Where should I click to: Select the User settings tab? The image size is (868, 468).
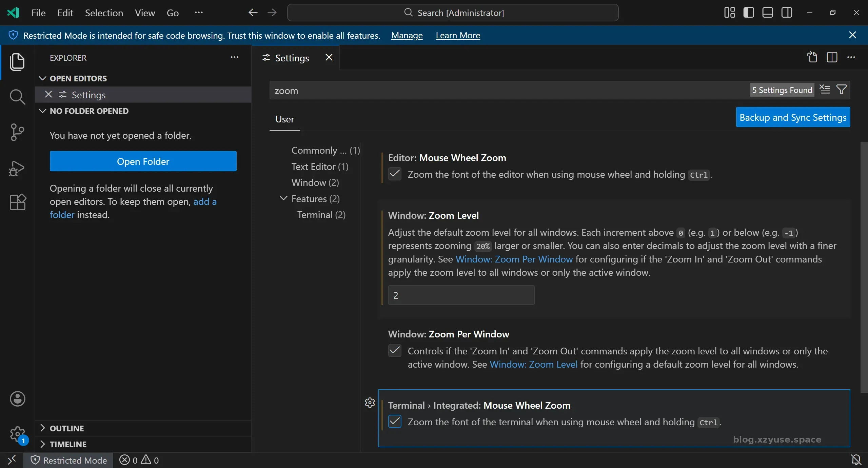click(x=284, y=119)
